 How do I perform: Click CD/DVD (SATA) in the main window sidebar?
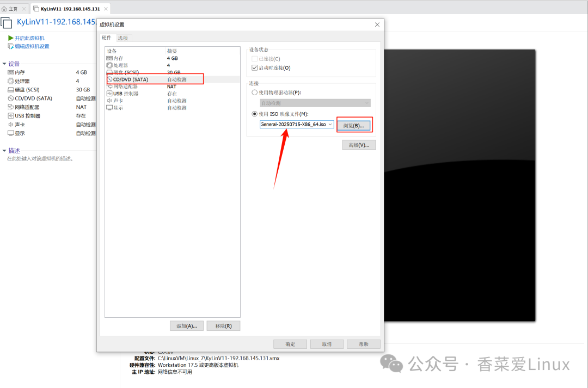(x=33, y=98)
